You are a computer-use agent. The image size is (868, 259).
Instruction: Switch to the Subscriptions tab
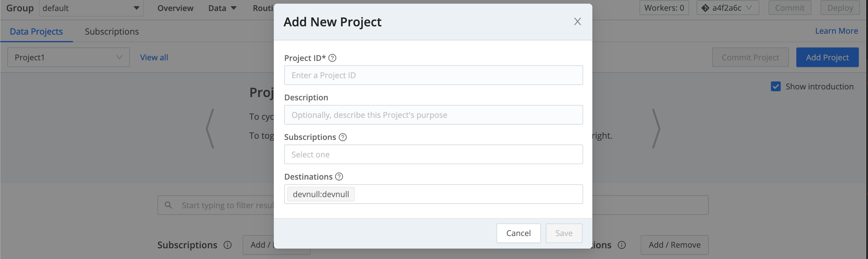[x=111, y=31]
